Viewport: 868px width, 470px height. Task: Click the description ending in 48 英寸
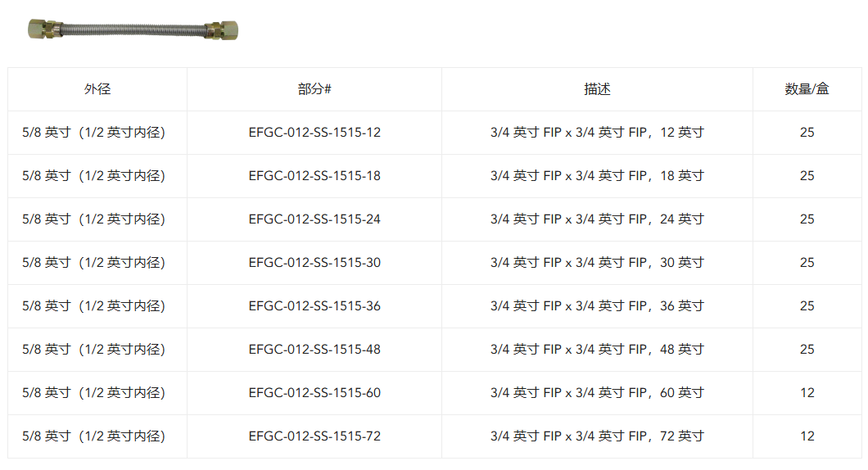coord(597,350)
